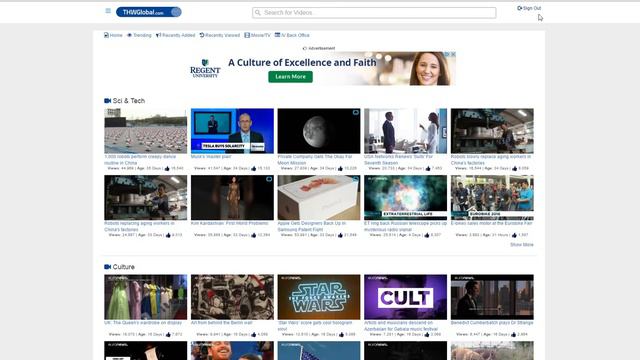Viewport: 640px width, 360px height.
Task: Open the CULT thumbnail
Action: (x=405, y=297)
